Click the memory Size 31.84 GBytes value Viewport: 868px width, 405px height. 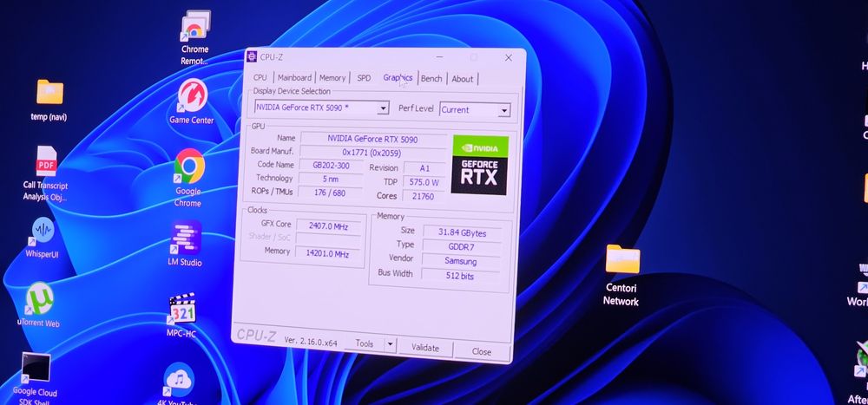(463, 232)
